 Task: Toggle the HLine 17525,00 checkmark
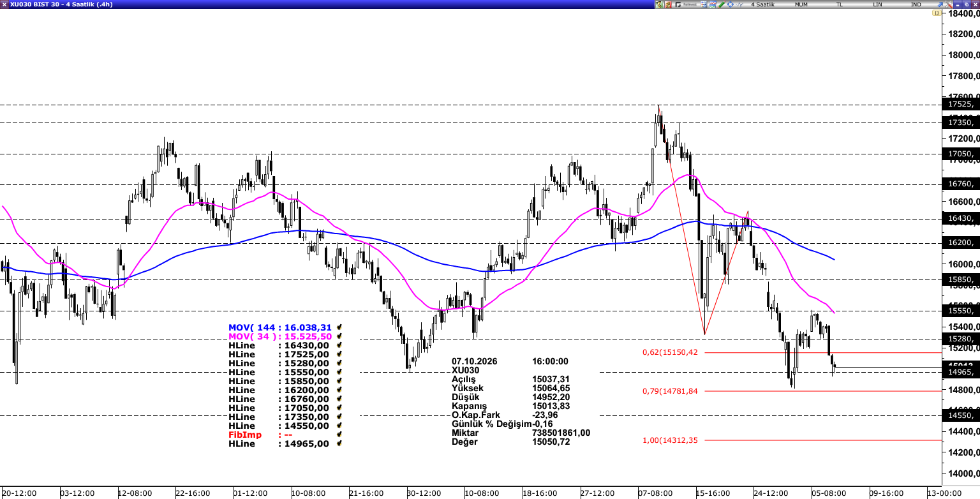click(339, 354)
